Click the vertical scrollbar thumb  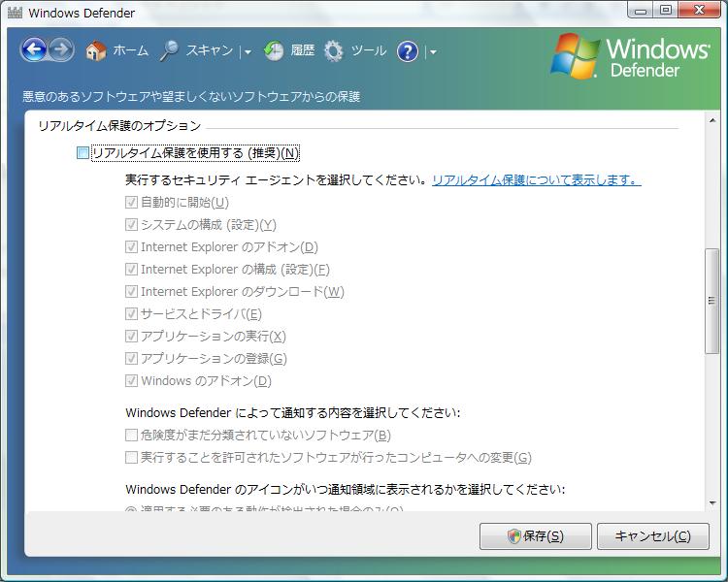coord(711,302)
